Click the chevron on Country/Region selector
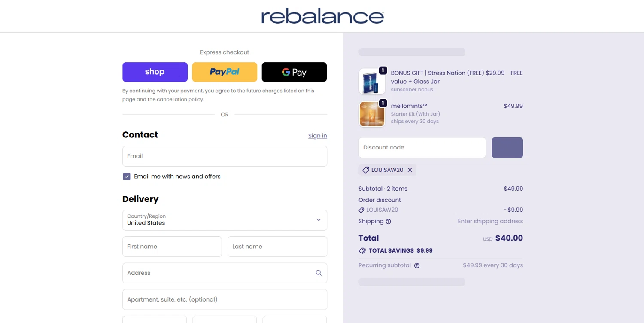Image resolution: width=644 pixels, height=323 pixels. (x=319, y=220)
